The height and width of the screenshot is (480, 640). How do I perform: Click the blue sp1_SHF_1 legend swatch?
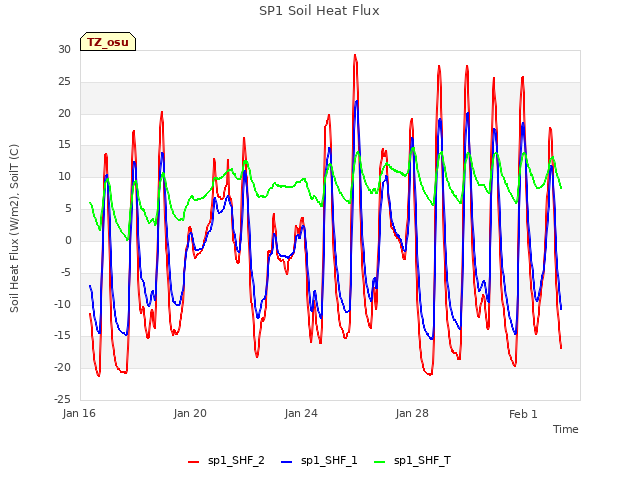click(287, 462)
